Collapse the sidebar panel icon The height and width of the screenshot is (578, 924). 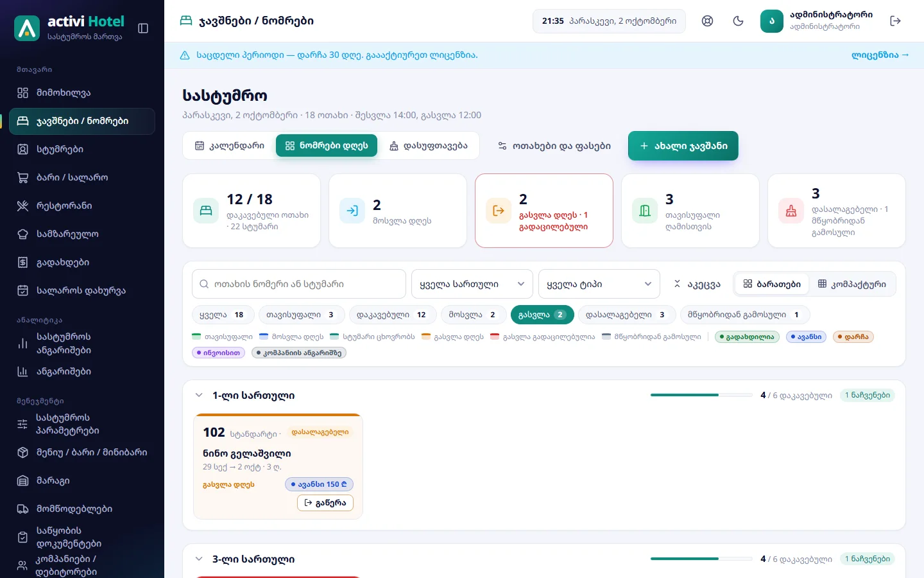pos(143,28)
